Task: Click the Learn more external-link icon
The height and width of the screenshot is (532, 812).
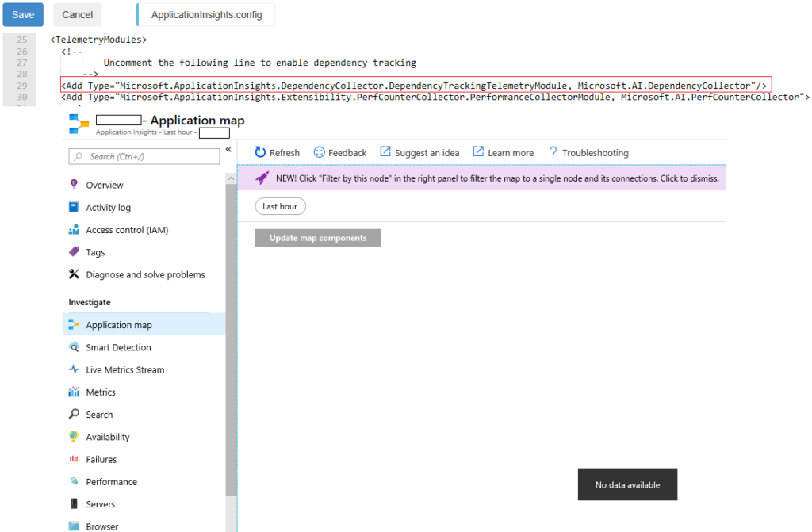Action: point(478,151)
